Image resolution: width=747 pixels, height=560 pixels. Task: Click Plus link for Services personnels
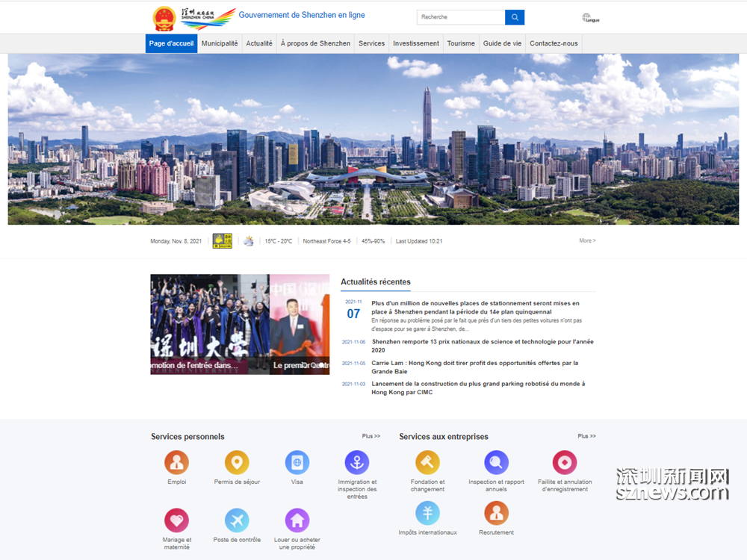pos(371,436)
